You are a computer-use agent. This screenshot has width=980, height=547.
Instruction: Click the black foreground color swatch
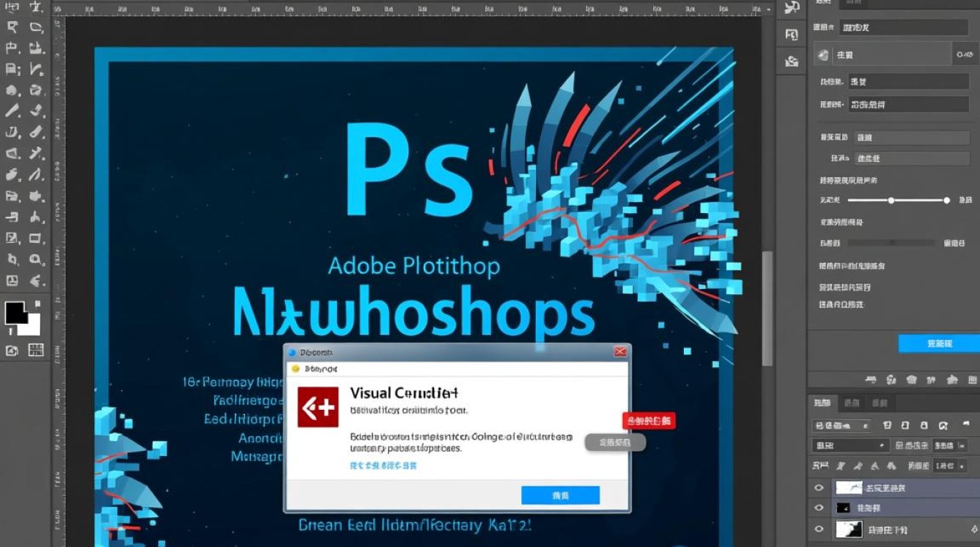[15, 311]
